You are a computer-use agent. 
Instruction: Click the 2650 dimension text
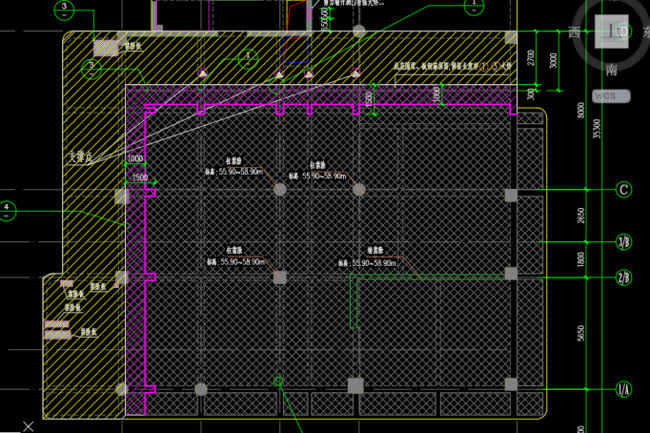[580, 215]
